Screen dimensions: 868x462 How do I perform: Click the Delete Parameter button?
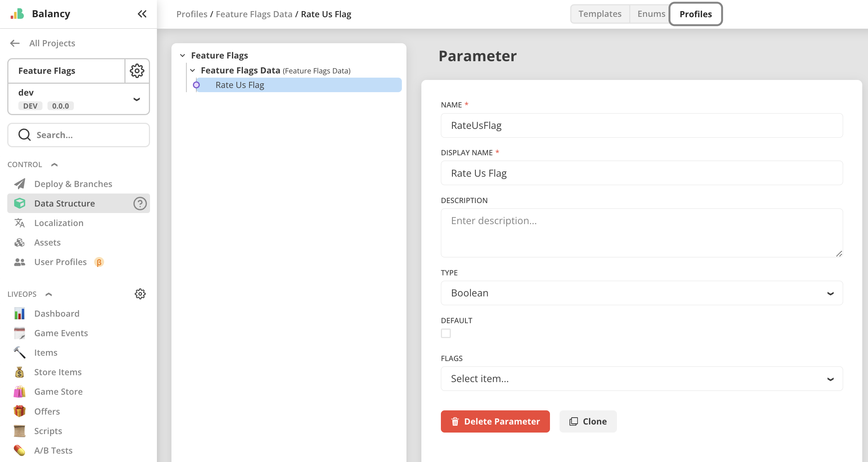pyautogui.click(x=495, y=421)
